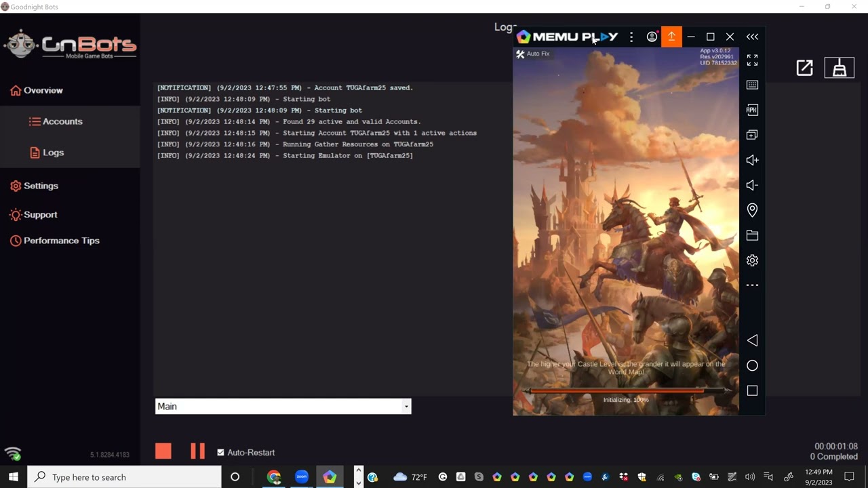This screenshot has height=488, width=868.
Task: Open the MEmu account profile icon
Action: [x=652, y=37]
